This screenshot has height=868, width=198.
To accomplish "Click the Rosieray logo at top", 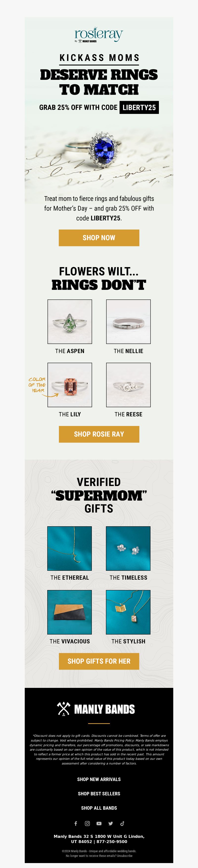I will (x=99, y=35).
